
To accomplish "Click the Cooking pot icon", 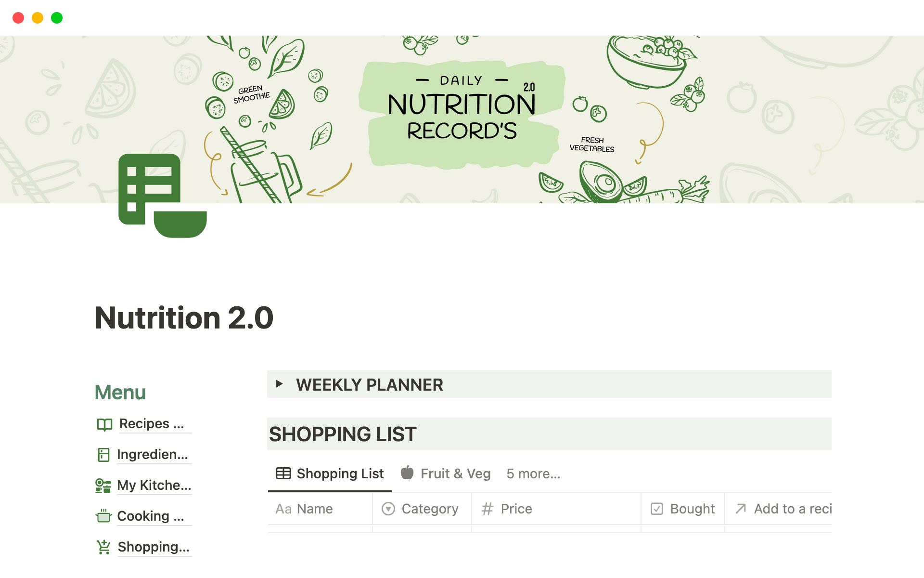I will coord(103,516).
